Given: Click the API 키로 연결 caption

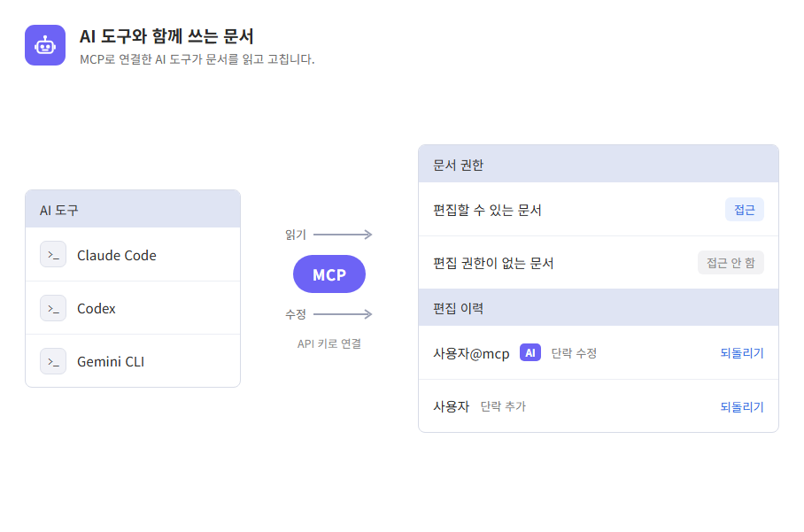Looking at the screenshot, I should (329, 343).
